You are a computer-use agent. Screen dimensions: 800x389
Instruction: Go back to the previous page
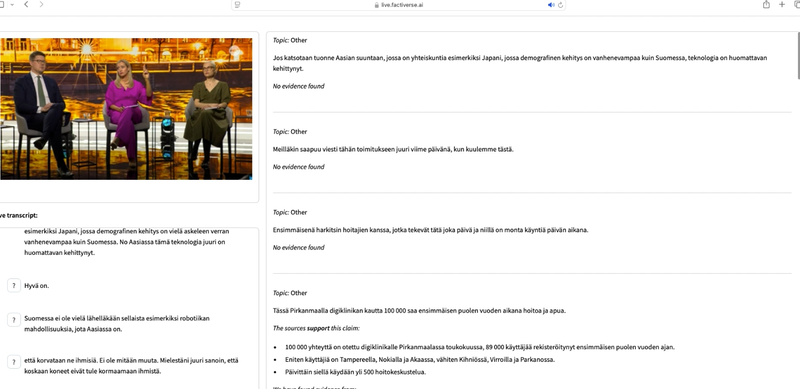coord(26,4)
